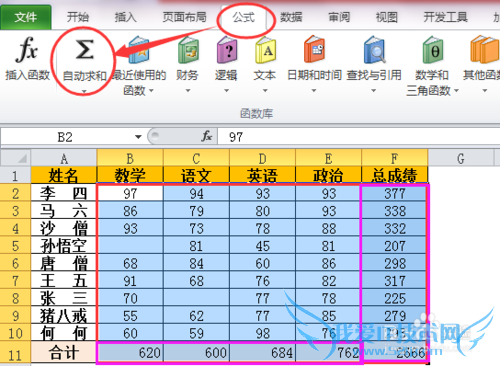Switch to the 页面布局 tab
The height and width of the screenshot is (366, 500).
(184, 17)
